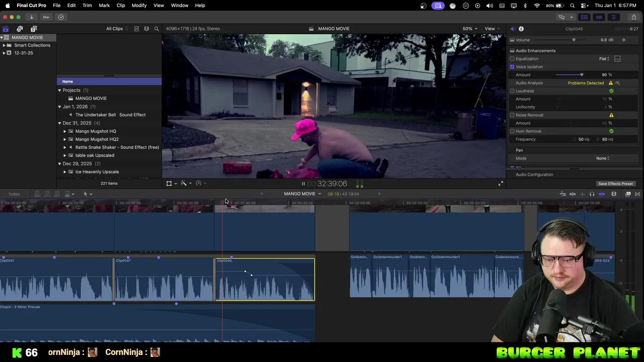Enable the Equalization checkbox
The height and width of the screenshot is (362, 644).
click(x=512, y=59)
